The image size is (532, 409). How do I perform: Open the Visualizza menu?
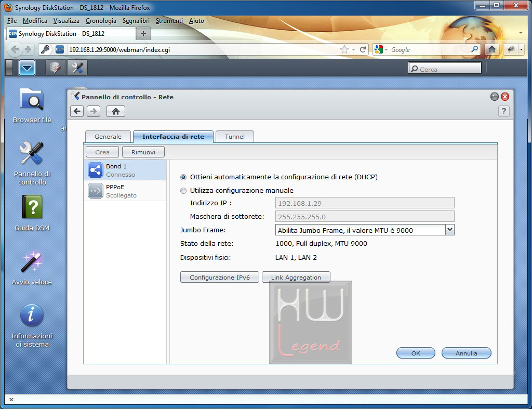pyautogui.click(x=66, y=21)
